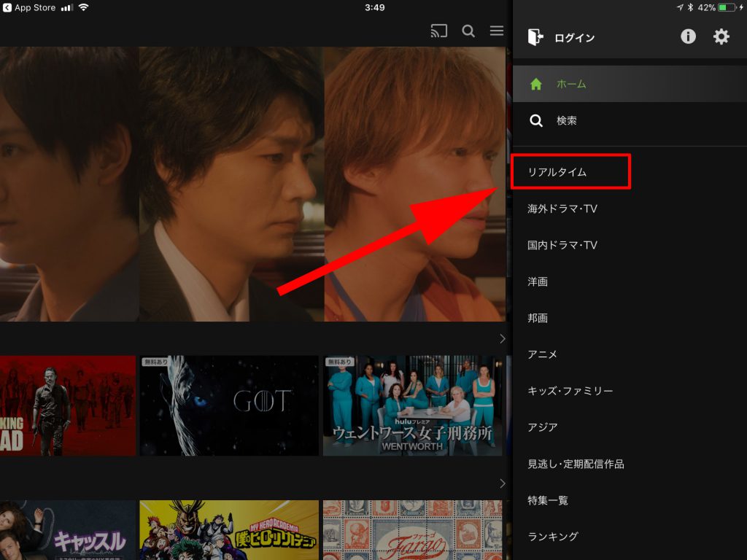The height and width of the screenshot is (560, 747).
Task: Expand first row with chevron arrow
Action: pyautogui.click(x=502, y=338)
